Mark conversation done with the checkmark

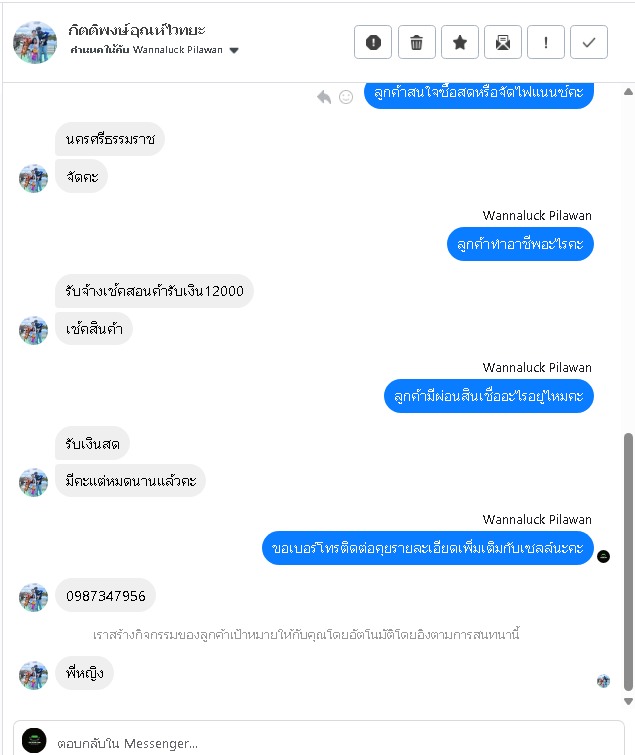tap(589, 42)
